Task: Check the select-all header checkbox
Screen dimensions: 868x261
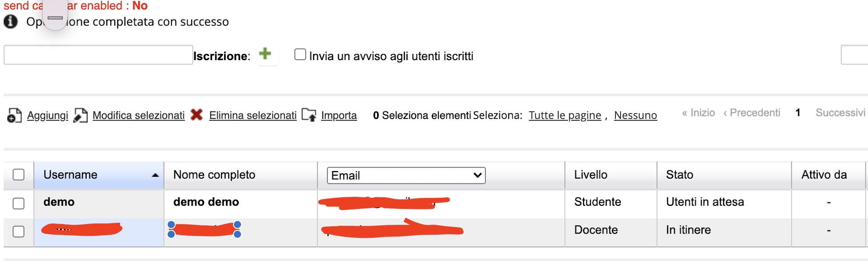Action: tap(19, 175)
